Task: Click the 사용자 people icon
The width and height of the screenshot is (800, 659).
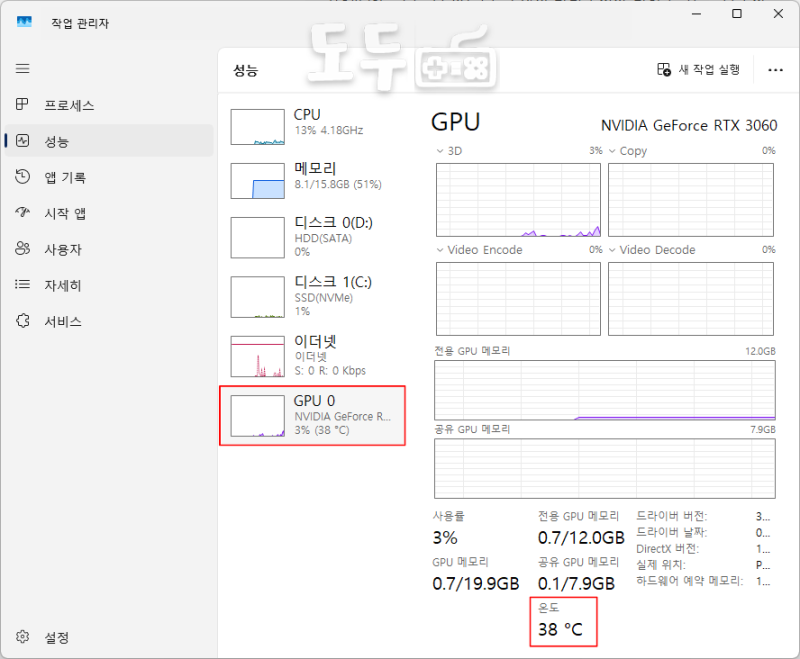Action: pos(22,249)
